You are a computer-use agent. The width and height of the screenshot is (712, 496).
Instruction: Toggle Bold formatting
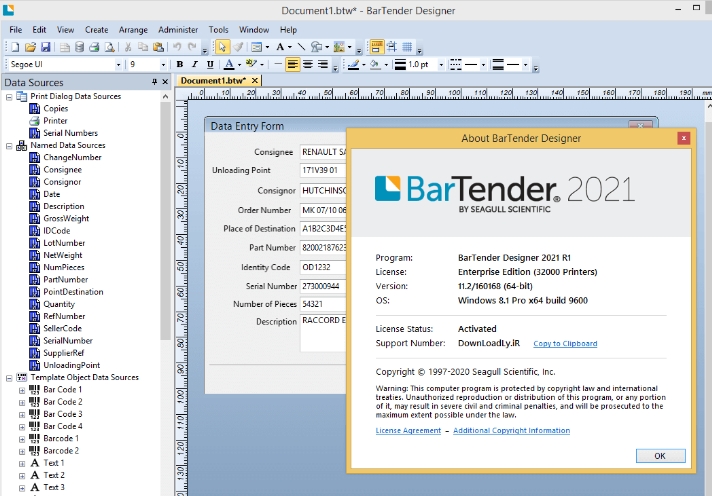(180, 64)
